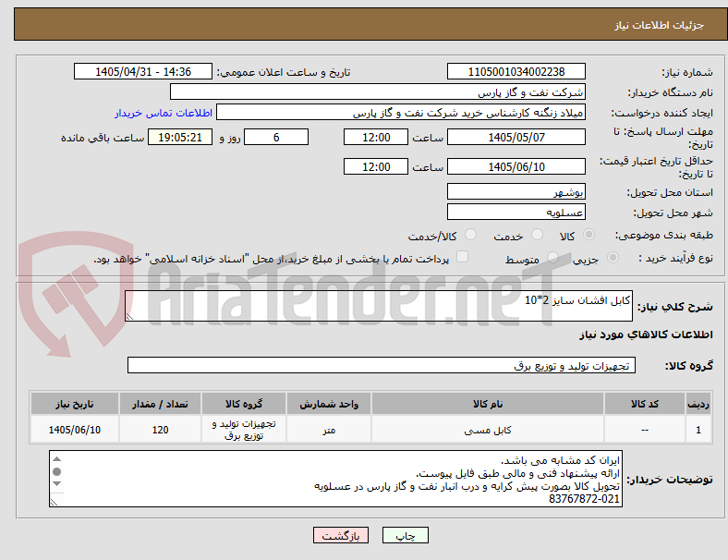The image size is (728, 560).
Task: Click response deadline time 12:00 field
Action: point(376,137)
